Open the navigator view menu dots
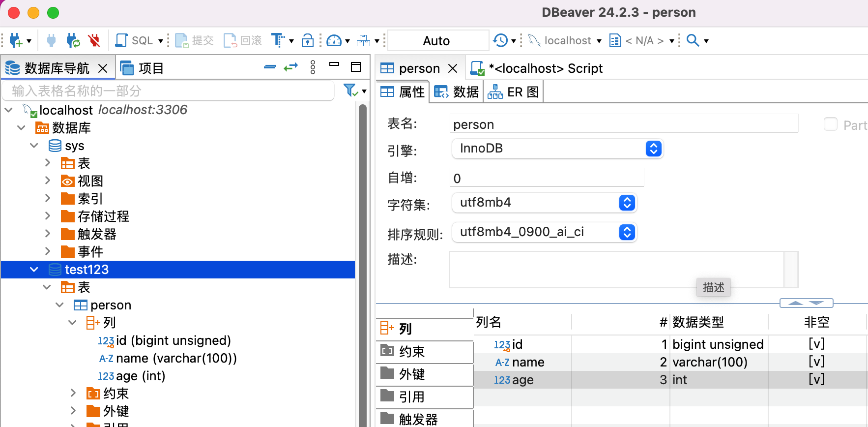The height and width of the screenshot is (427, 868). pyautogui.click(x=313, y=67)
